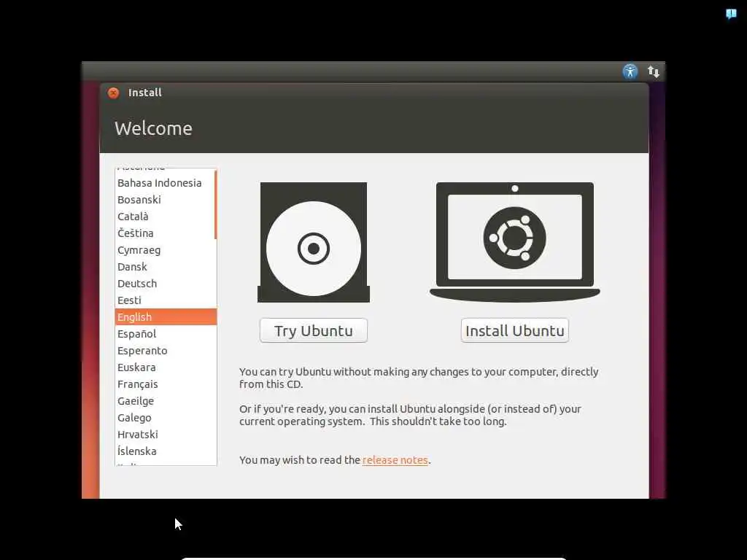Click the language list scrollbar handle

point(216,205)
